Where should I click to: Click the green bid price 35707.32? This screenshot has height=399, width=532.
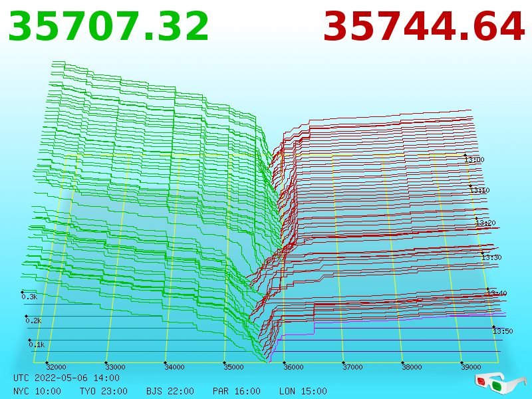click(108, 27)
